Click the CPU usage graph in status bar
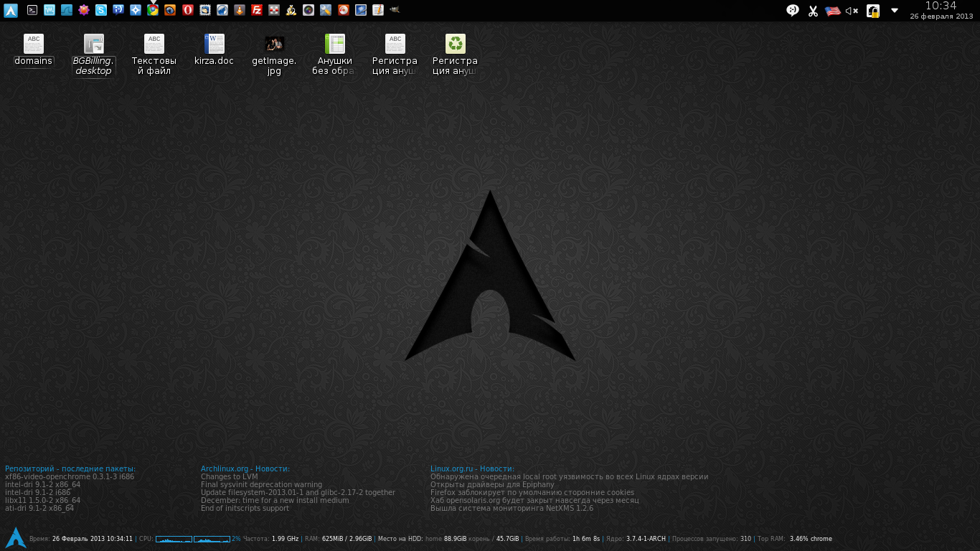 [x=193, y=538]
